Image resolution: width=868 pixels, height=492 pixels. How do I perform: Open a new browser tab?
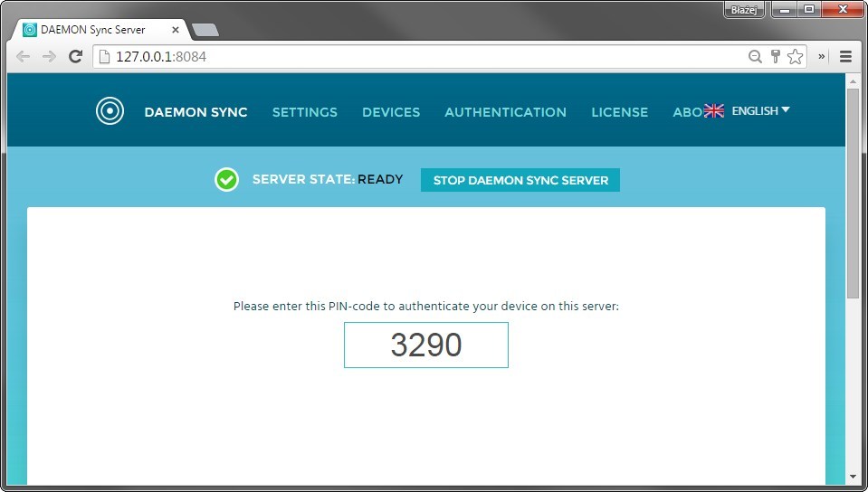coord(205,30)
